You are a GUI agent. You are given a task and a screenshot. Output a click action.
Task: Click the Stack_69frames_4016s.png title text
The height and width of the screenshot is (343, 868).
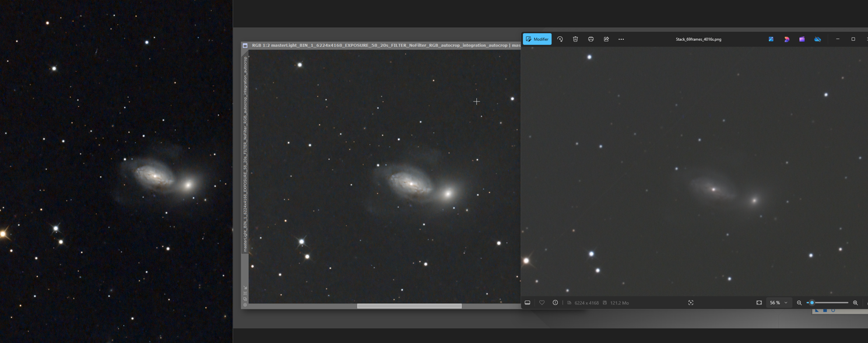[698, 39]
